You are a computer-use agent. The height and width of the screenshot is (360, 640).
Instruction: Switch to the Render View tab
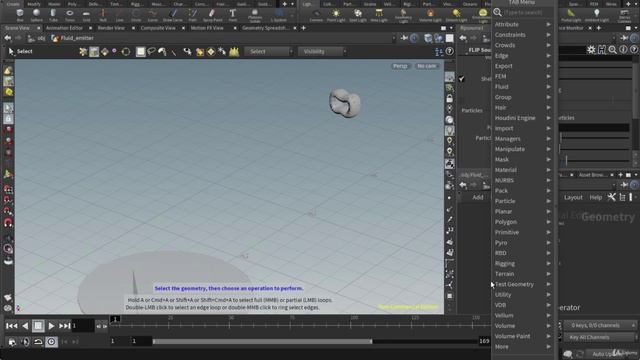click(111, 28)
